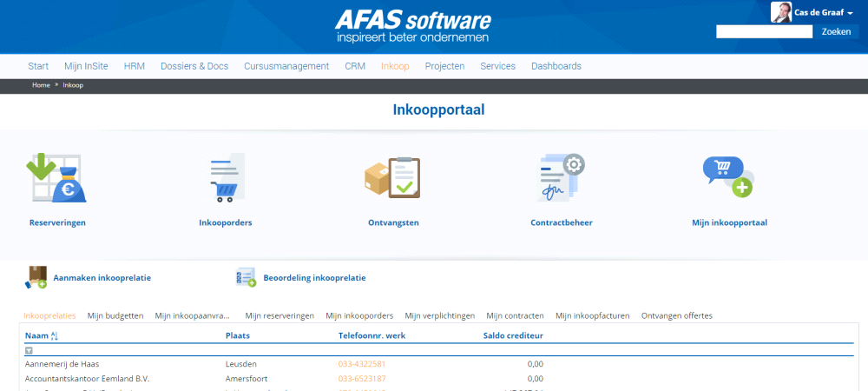
Task: Click the Aanmaken inkooprelatie link text
Action: 102,278
